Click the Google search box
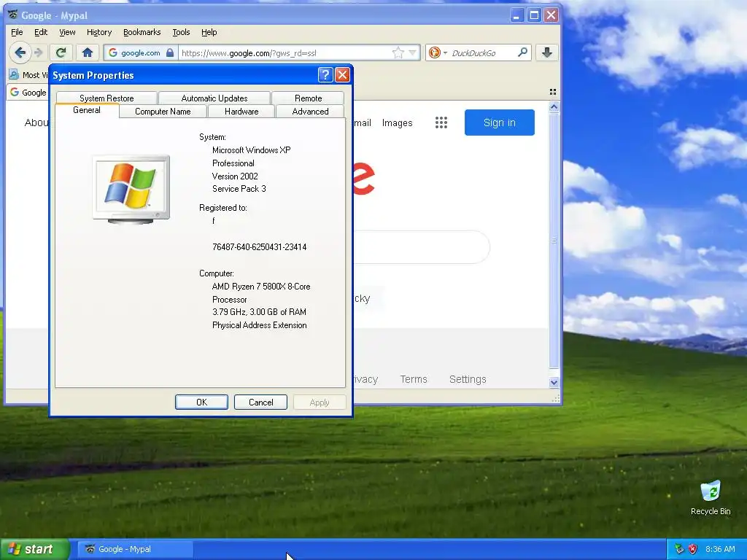The width and height of the screenshot is (747, 560). point(422,247)
